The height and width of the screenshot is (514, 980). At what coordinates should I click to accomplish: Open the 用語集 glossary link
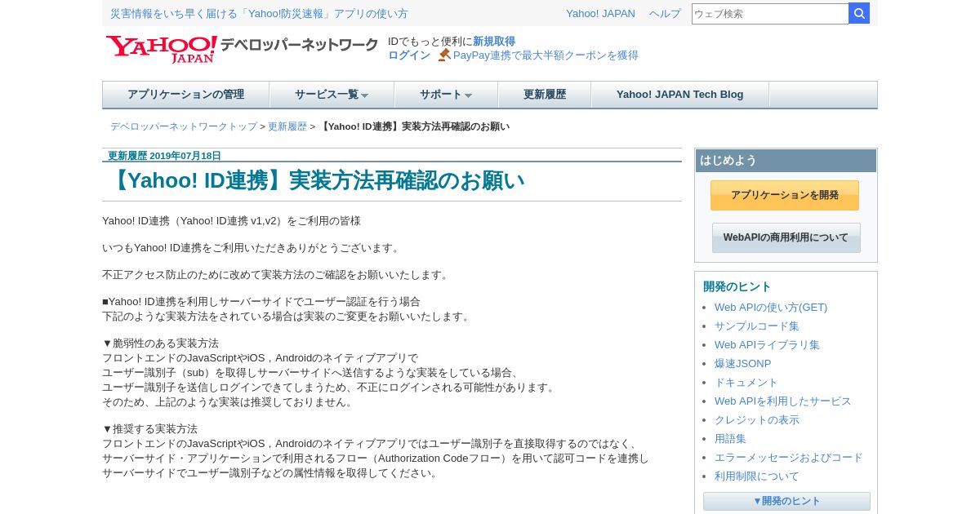730,439
